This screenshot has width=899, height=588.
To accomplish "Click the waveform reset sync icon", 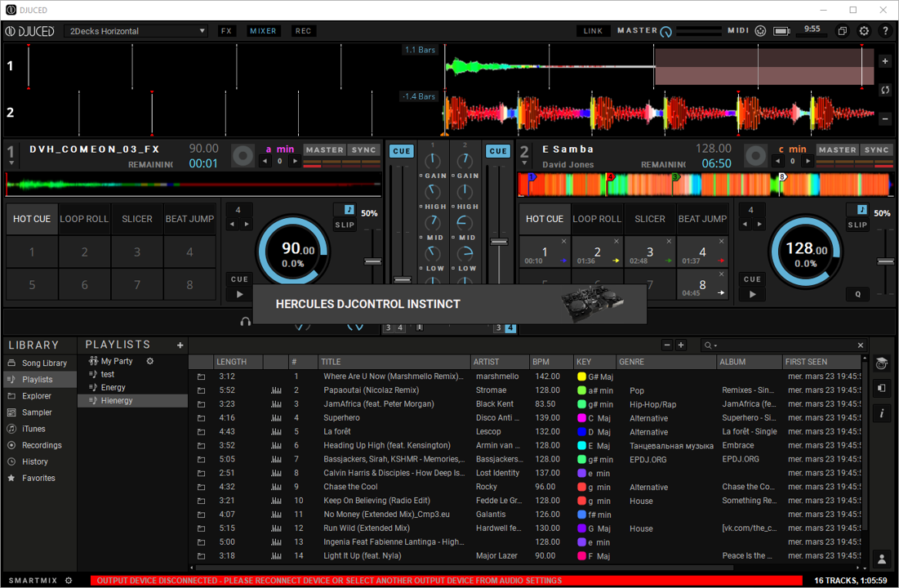I will pos(885,90).
